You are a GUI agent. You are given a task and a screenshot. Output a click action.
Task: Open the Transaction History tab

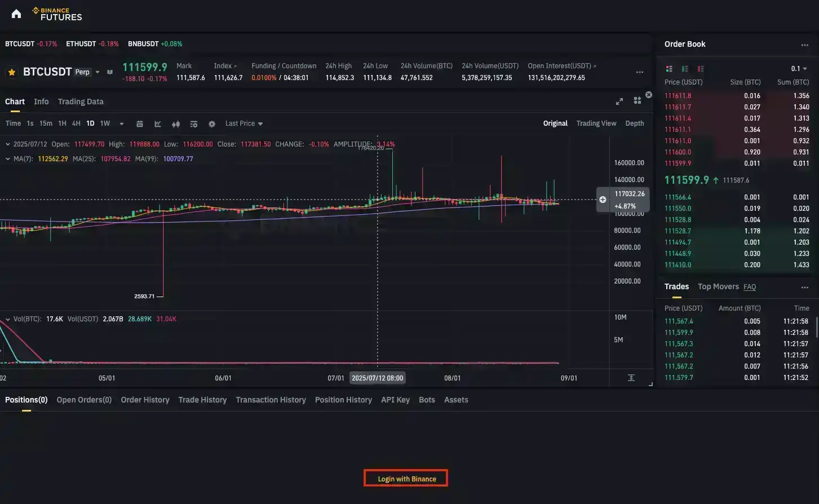[x=271, y=400]
